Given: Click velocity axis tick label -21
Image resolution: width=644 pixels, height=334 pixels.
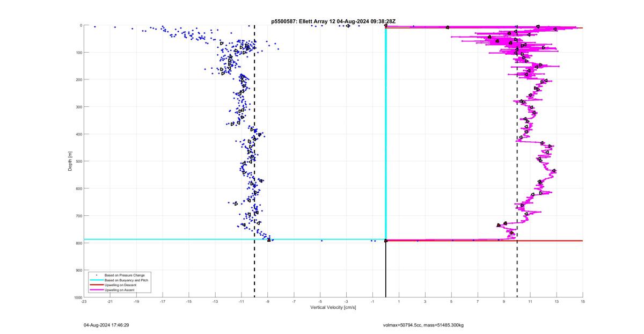Looking at the screenshot, I should [x=110, y=302].
